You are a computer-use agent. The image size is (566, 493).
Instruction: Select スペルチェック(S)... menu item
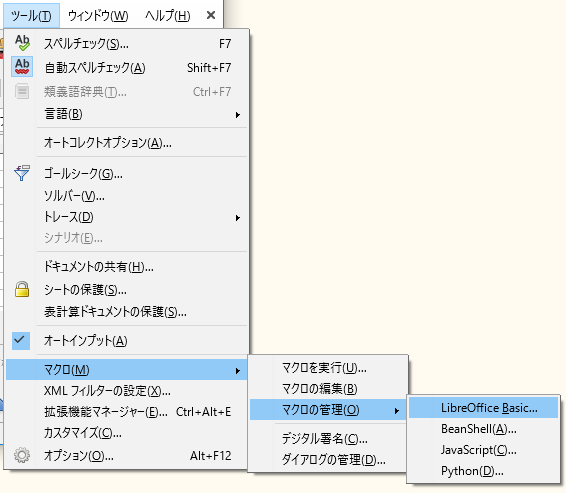126,44
